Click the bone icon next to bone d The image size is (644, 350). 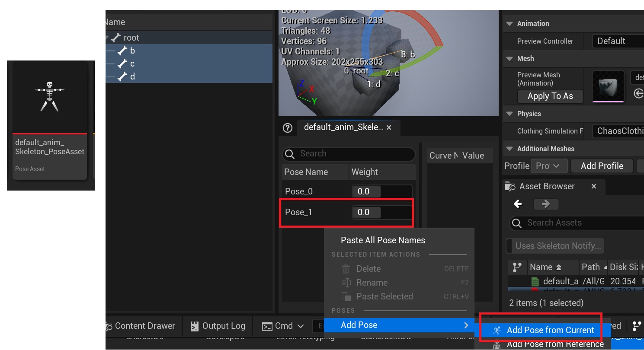(123, 76)
